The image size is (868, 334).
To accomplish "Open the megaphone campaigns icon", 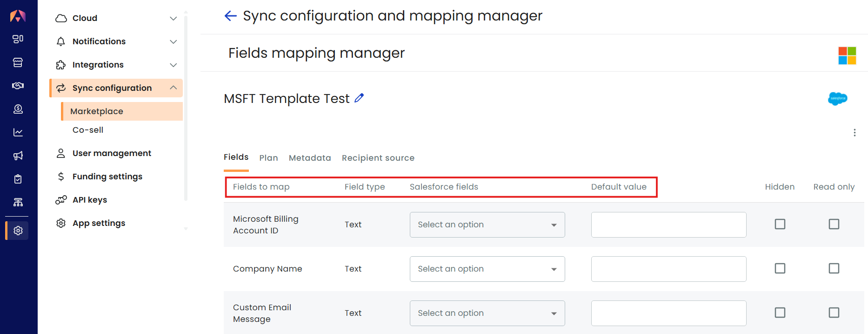I will (18, 156).
